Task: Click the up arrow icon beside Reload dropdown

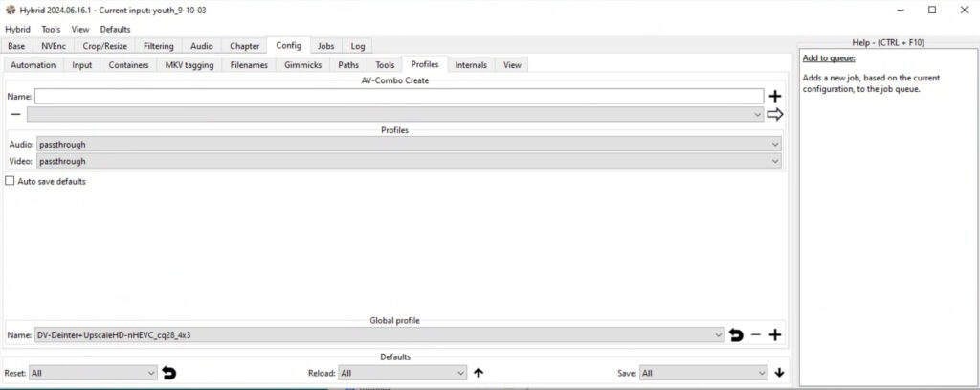Action: click(x=479, y=373)
